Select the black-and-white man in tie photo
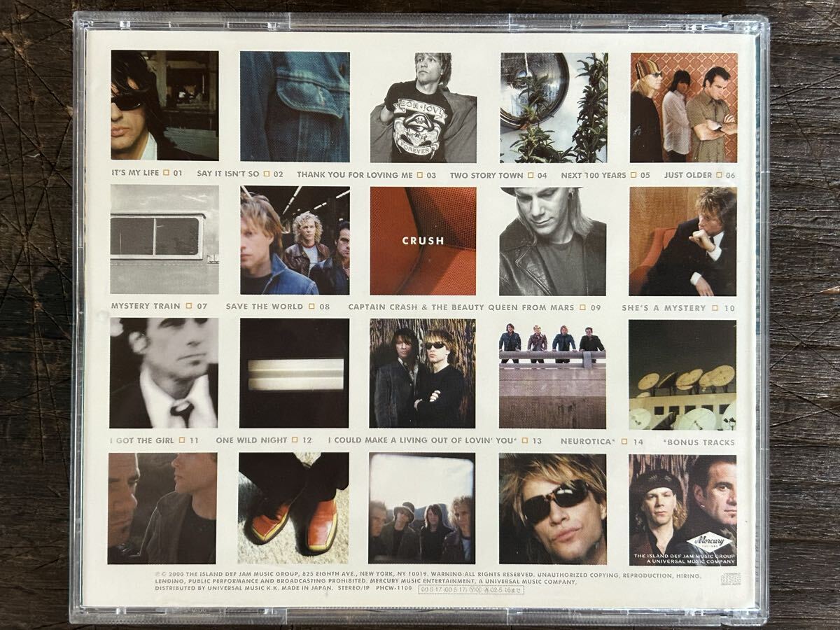Screen dimensions: 840x630 point(164,372)
